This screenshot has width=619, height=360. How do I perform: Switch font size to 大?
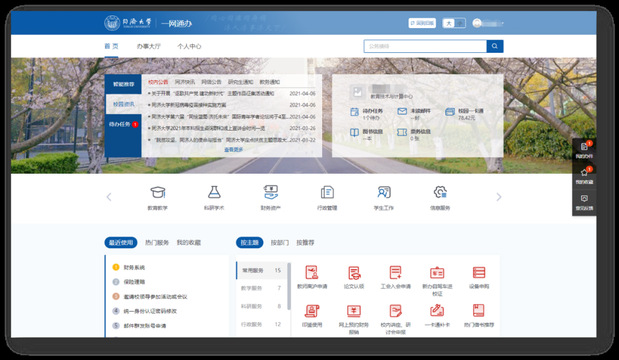[448, 23]
